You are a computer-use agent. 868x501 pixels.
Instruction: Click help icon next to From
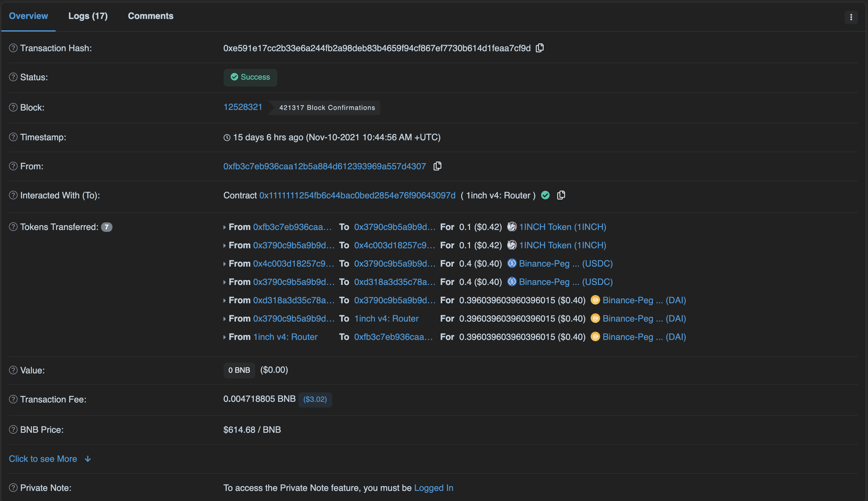[13, 166]
